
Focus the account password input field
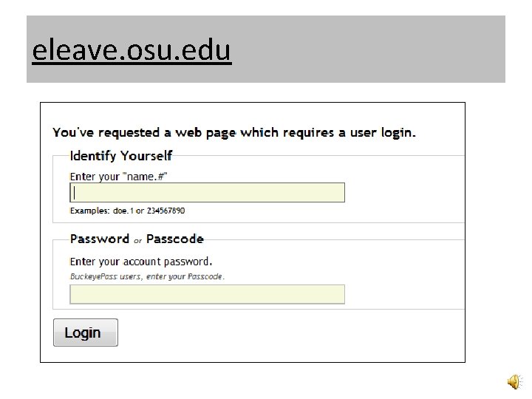208,294
